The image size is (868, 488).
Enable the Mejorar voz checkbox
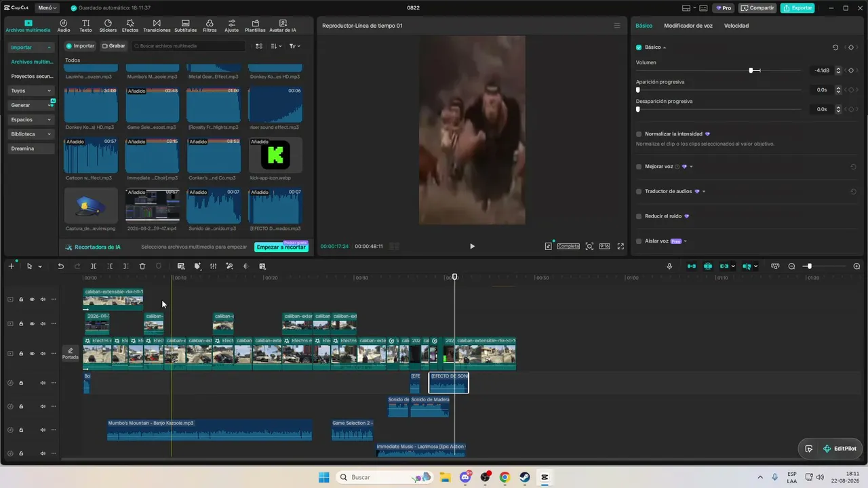639,167
